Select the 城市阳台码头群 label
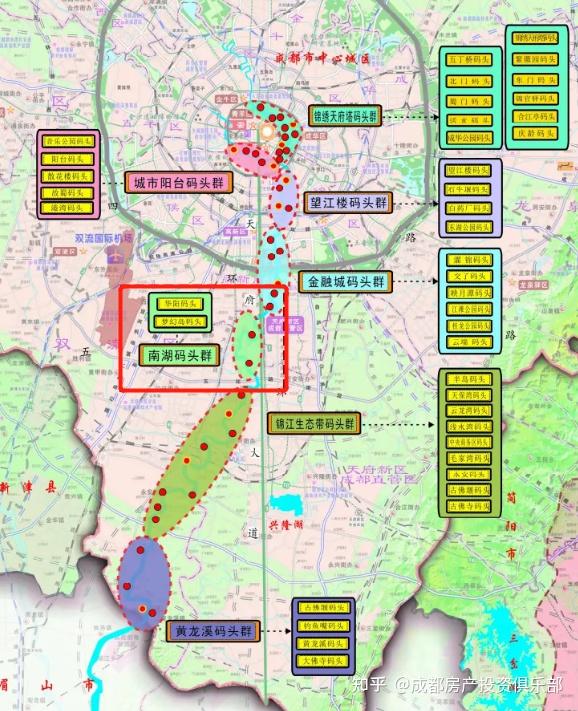This screenshot has width=578, height=711. (179, 183)
